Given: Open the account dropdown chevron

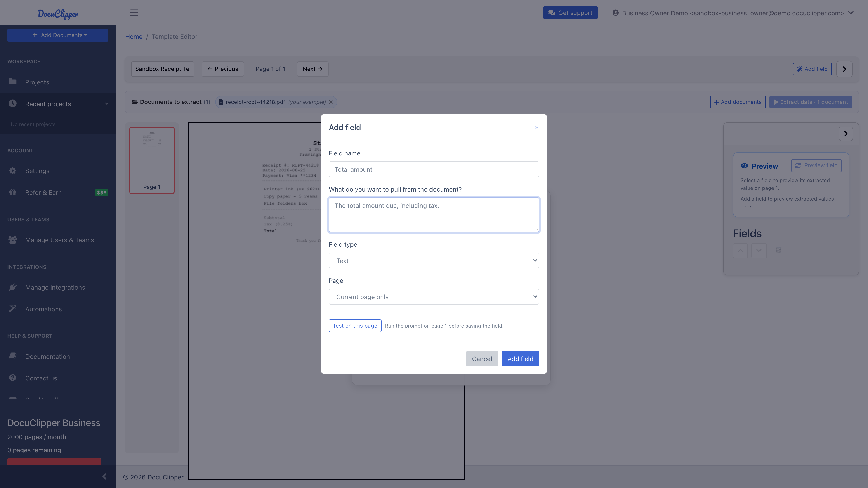Looking at the screenshot, I should click(x=851, y=13).
